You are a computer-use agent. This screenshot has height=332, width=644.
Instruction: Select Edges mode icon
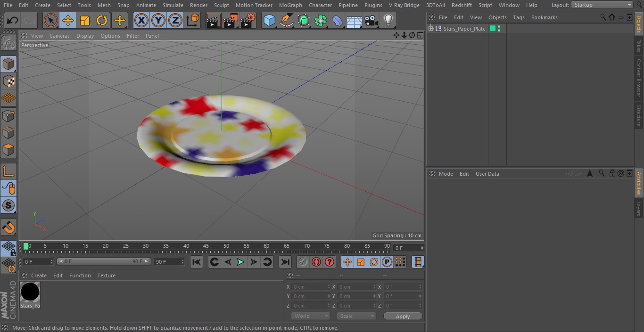coord(8,132)
